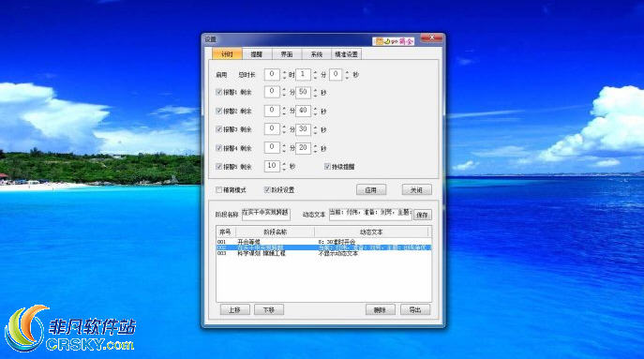This screenshot has width=644, height=359.
Task: Click spinner arrows beside the 50 seconds field
Action: (315, 93)
